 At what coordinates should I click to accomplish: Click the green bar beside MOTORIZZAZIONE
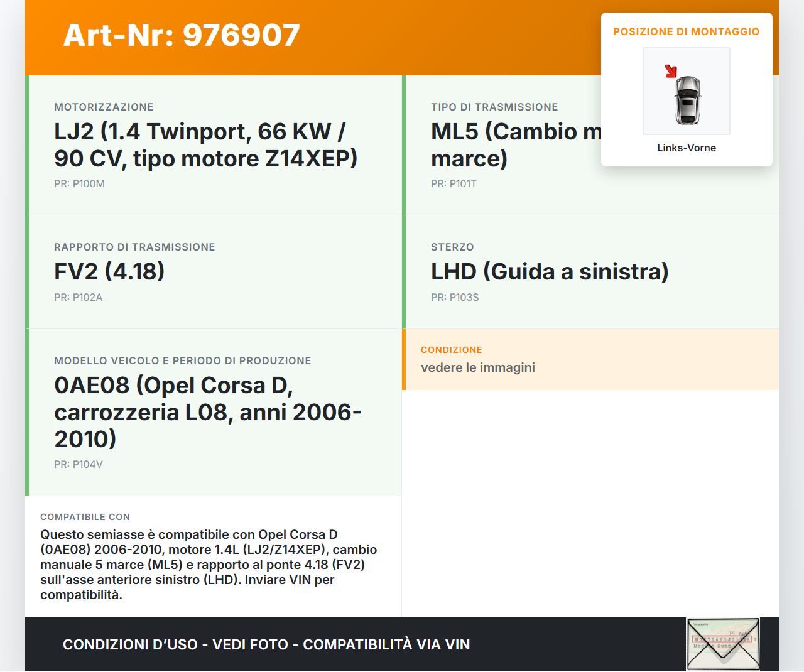(26, 144)
